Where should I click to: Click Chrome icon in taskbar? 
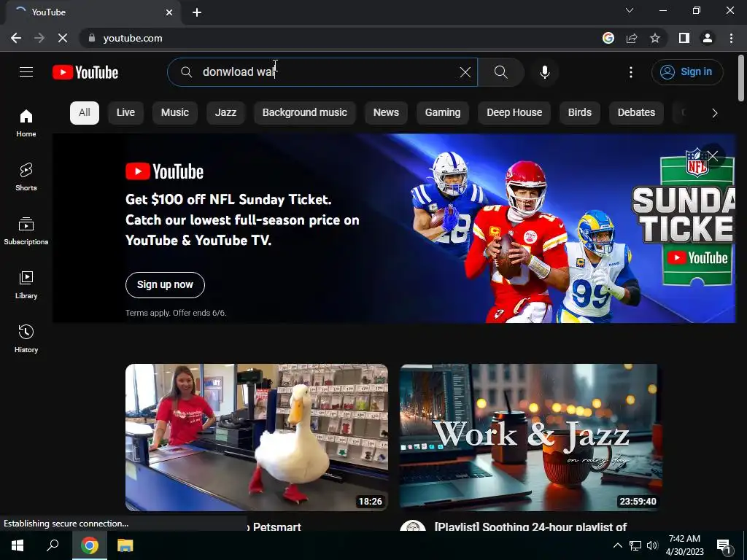click(x=90, y=545)
